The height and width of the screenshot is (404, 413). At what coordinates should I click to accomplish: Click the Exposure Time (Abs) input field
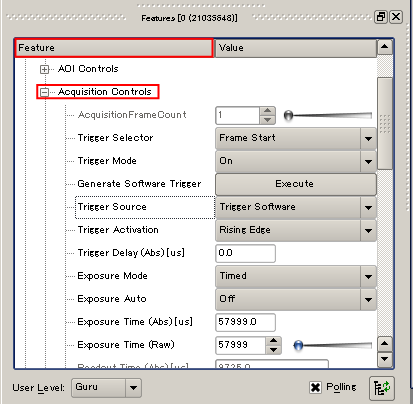[245, 322]
